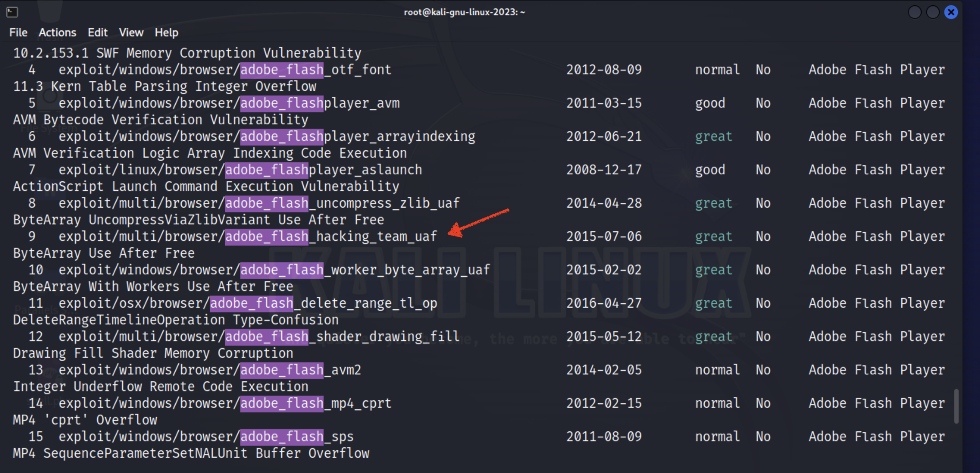Open the Edit menu

pos(98,32)
